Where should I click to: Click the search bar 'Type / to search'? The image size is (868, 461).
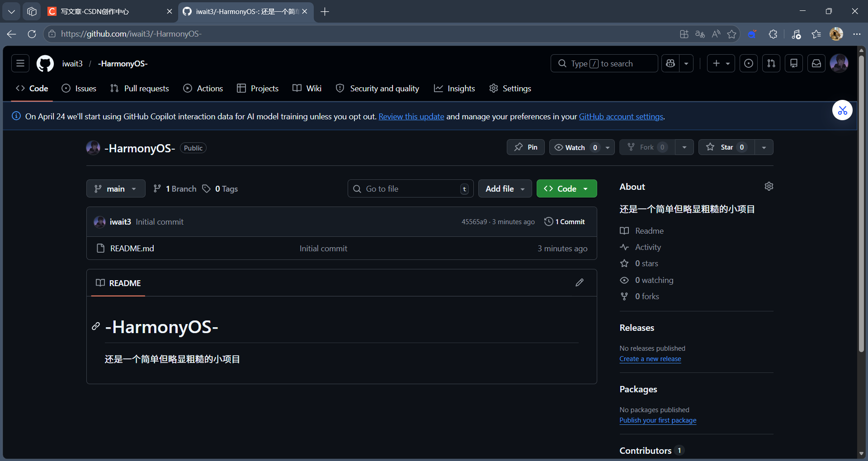pyautogui.click(x=604, y=64)
